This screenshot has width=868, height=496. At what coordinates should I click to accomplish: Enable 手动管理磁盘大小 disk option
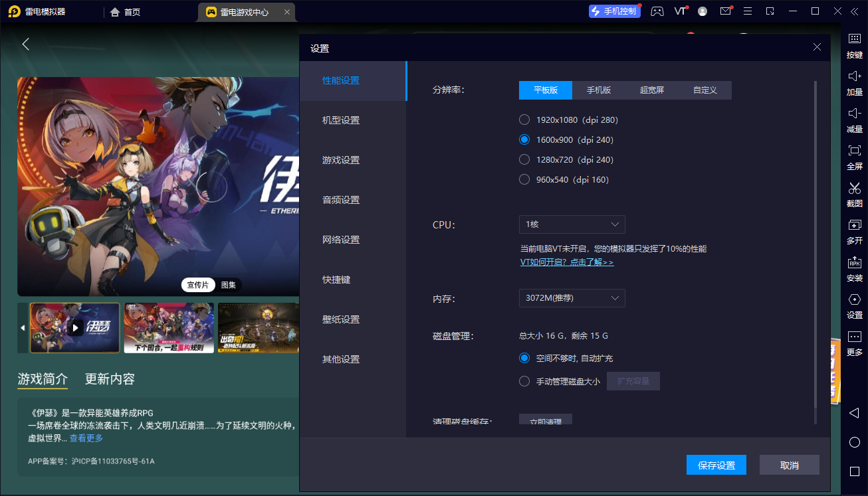pos(524,380)
